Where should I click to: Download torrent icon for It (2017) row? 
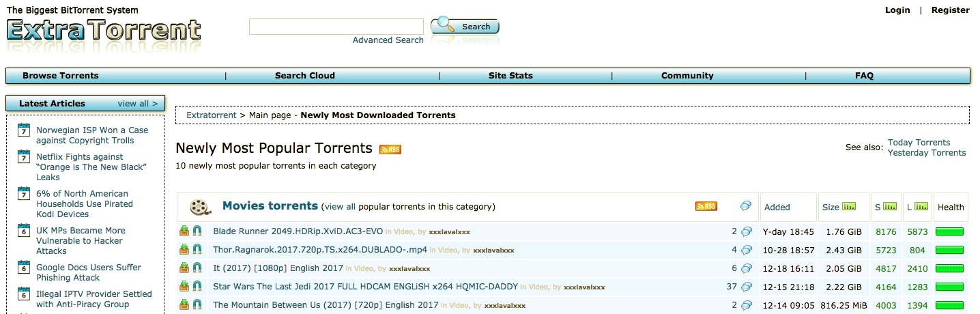(x=184, y=268)
